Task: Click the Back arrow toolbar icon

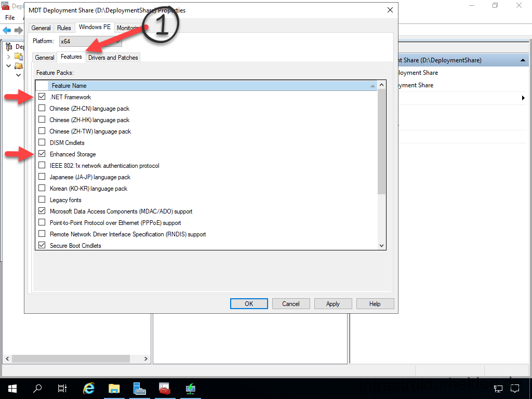Action: tap(7, 30)
